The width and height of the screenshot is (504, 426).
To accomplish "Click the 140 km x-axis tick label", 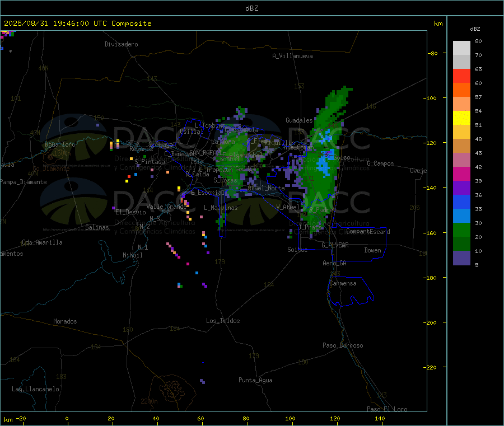I will point(380,418).
